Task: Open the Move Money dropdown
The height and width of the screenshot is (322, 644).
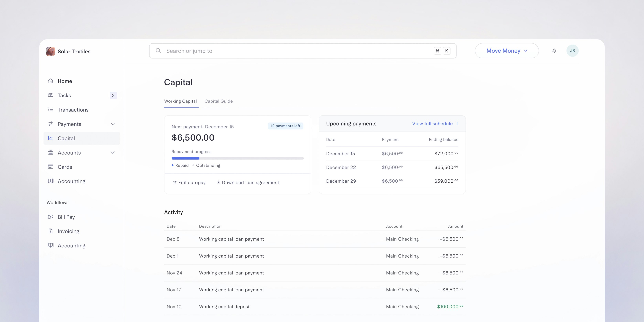Action: tap(507, 51)
